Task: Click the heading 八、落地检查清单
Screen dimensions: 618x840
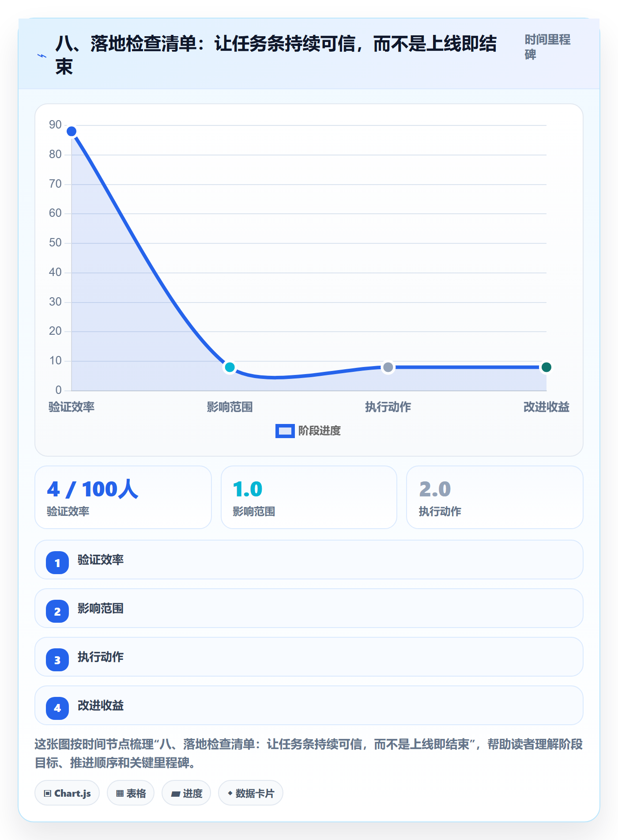Action: 276,55
